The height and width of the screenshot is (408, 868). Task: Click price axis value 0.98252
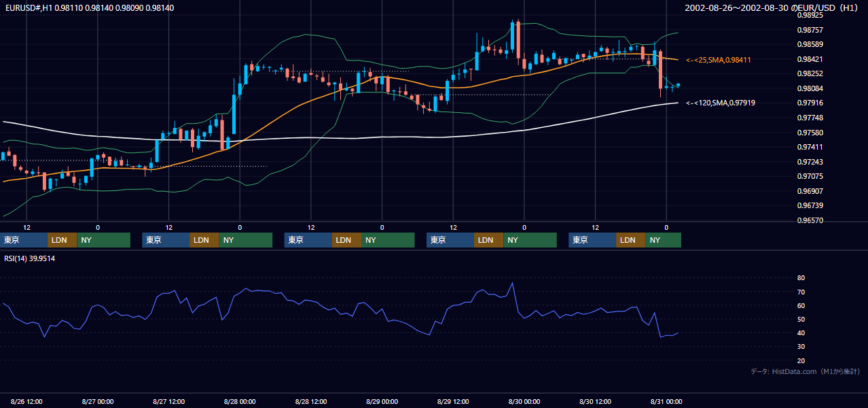click(x=810, y=73)
